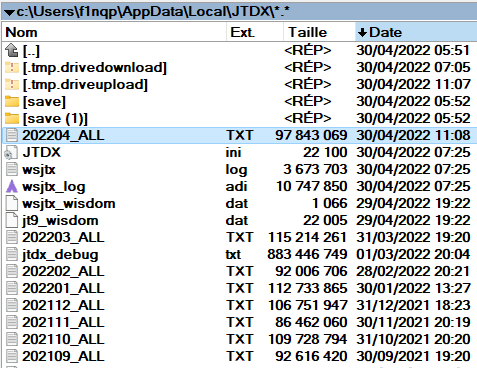The width and height of the screenshot is (477, 368).
Task: Click the wsjtx_wisdom dat file icon
Action: coord(12,203)
